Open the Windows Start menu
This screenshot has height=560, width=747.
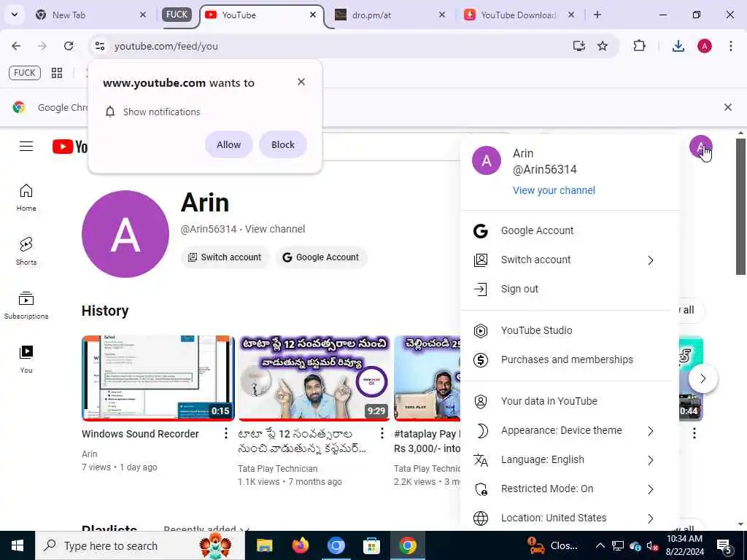coord(18,545)
